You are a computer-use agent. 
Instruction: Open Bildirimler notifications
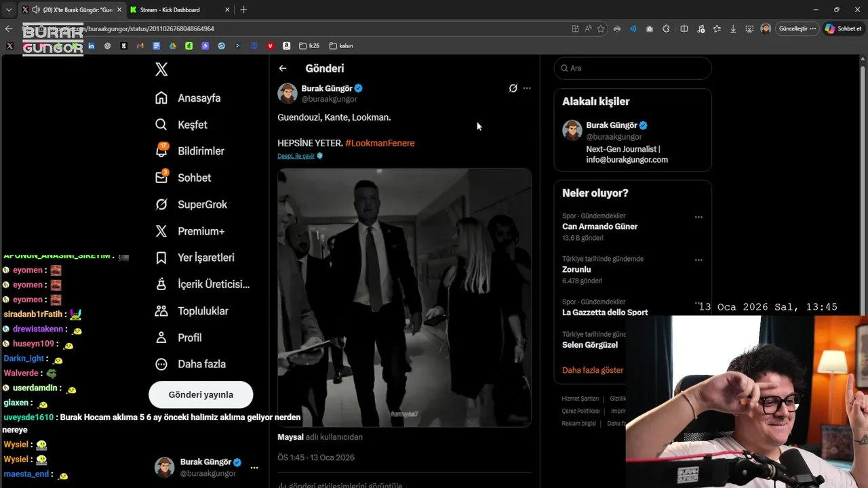189,151
